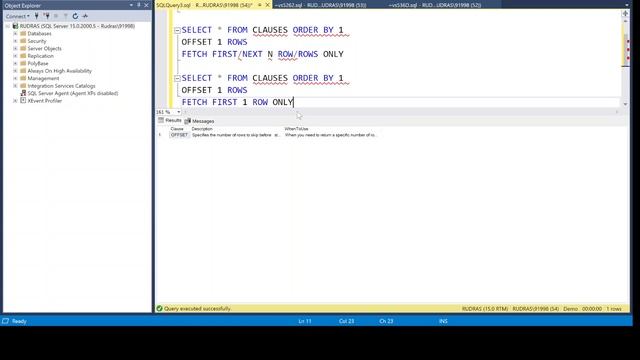Click the PolyBase folder icon
This screenshot has width=640, height=360.
[23, 63]
